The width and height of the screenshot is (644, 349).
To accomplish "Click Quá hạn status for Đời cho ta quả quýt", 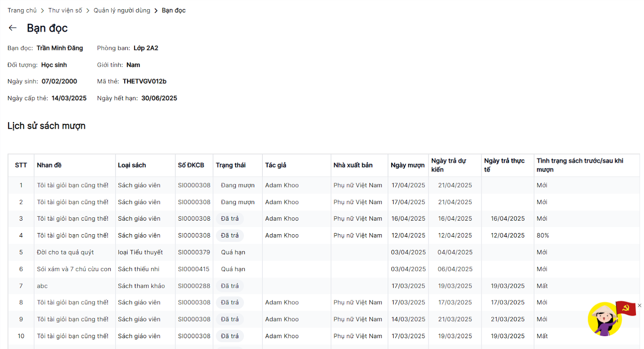I will point(233,252).
